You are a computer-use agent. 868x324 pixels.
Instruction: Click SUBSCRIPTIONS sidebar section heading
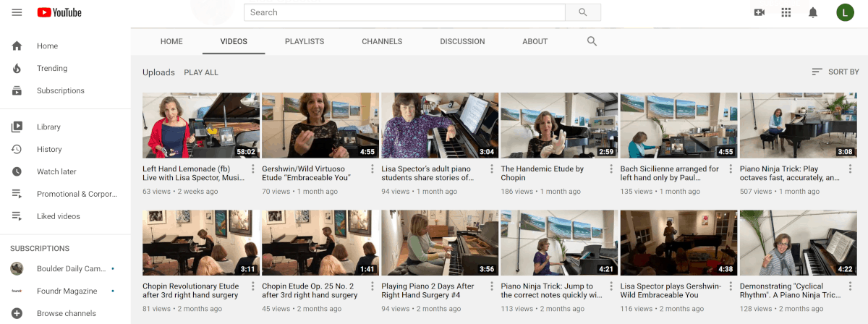40,249
